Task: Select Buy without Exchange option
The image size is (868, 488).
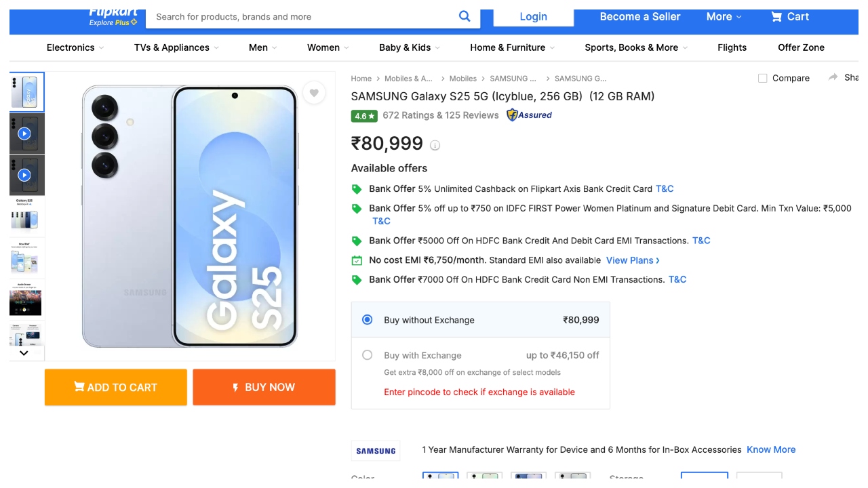Action: [368, 319]
